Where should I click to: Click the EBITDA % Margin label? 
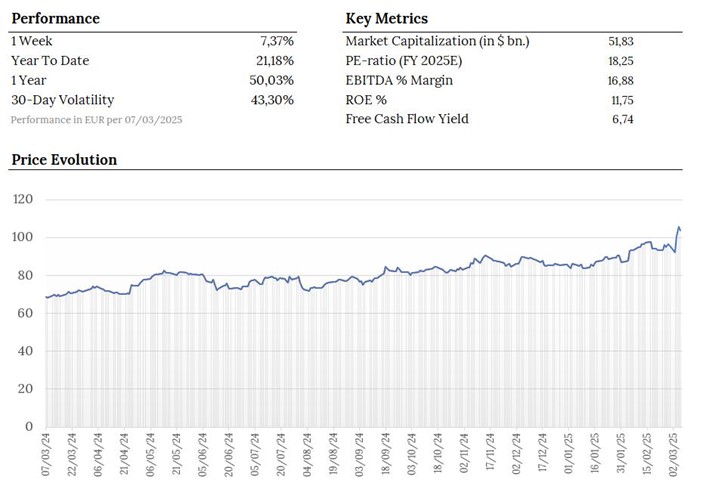tap(400, 80)
